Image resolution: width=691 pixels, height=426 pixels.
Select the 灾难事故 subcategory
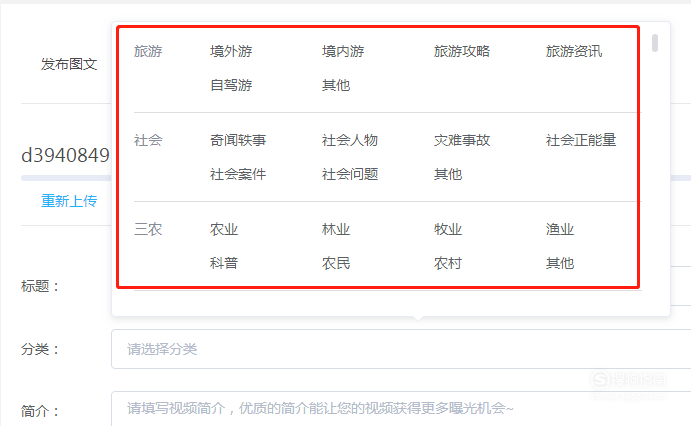461,141
